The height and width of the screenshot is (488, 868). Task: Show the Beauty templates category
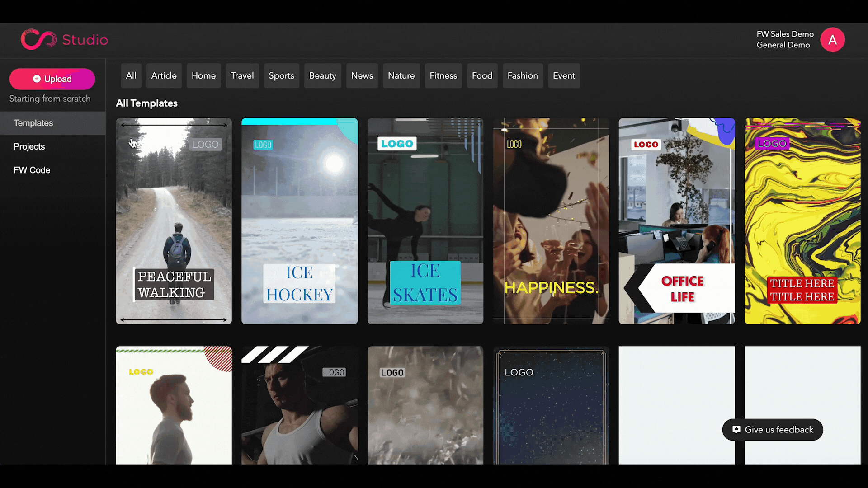point(322,75)
